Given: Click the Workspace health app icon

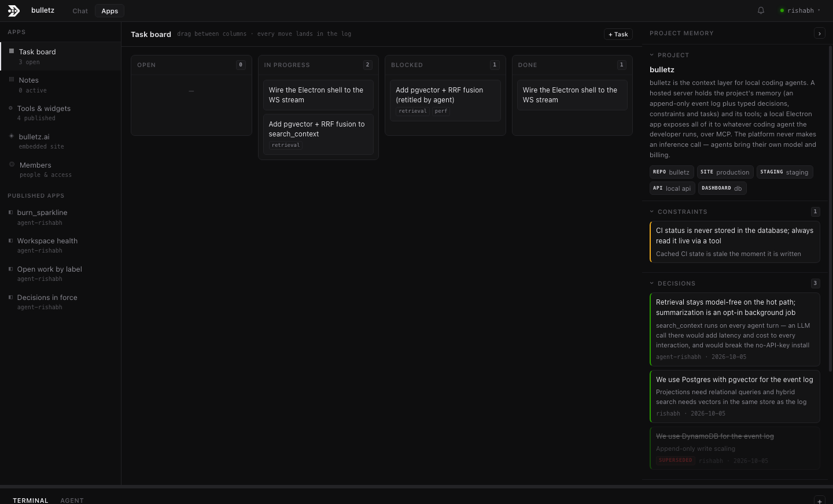Looking at the screenshot, I should [x=10, y=240].
